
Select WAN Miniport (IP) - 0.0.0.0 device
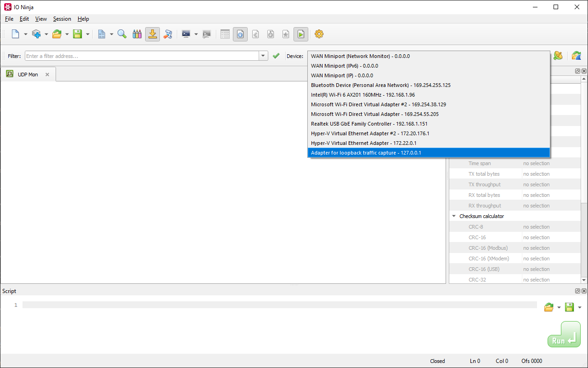(x=429, y=75)
